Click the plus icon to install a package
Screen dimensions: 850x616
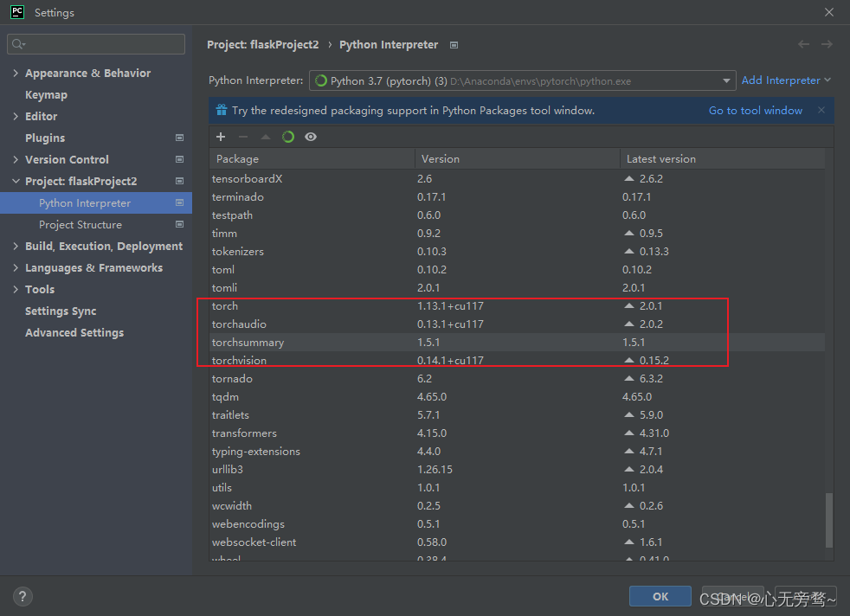[221, 137]
